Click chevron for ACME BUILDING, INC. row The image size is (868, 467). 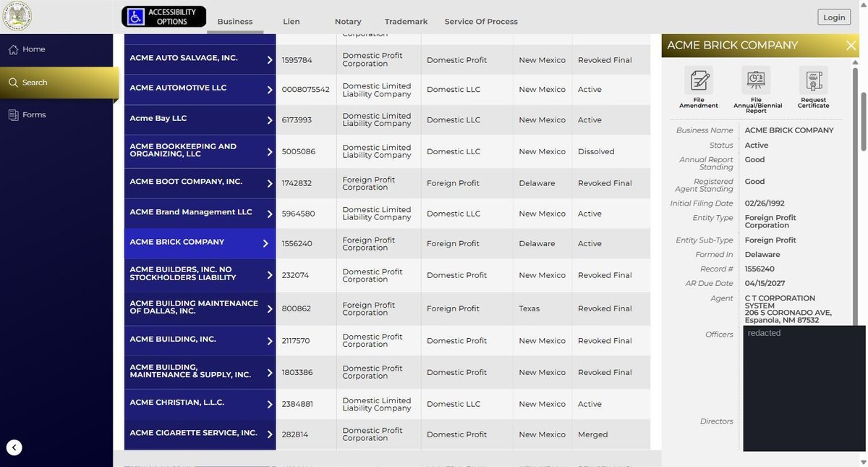coord(269,341)
